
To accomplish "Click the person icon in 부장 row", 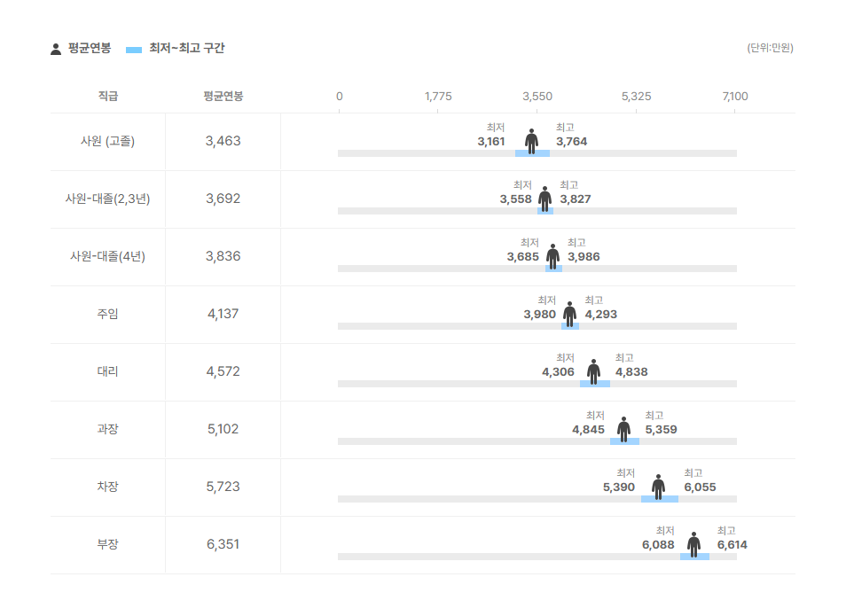I will point(693,545).
